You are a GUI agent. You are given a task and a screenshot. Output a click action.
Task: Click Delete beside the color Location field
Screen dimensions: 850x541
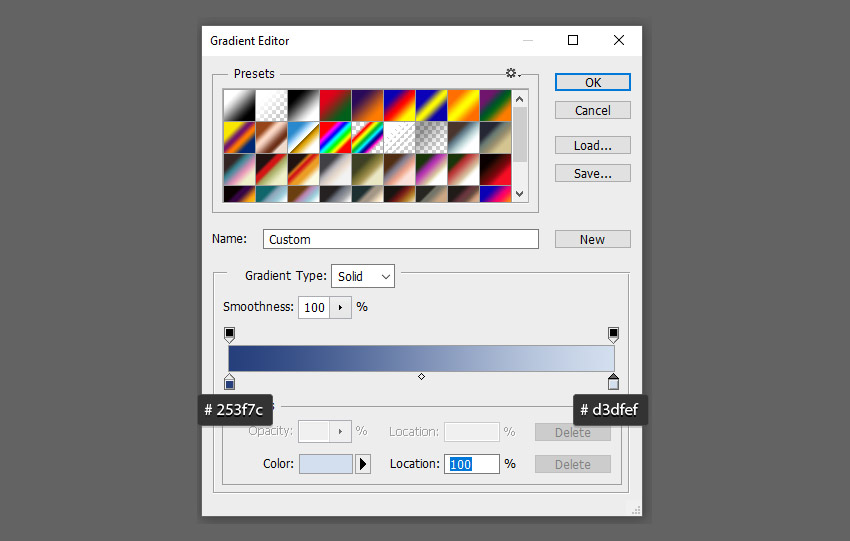tap(572, 464)
